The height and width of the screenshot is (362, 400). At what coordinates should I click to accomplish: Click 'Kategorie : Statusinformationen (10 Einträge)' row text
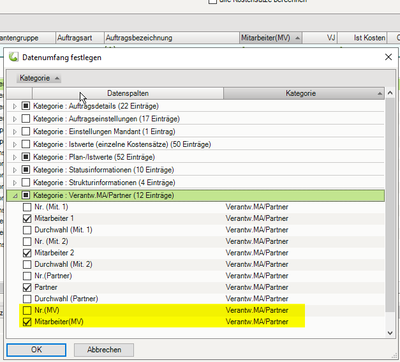[x=103, y=170]
